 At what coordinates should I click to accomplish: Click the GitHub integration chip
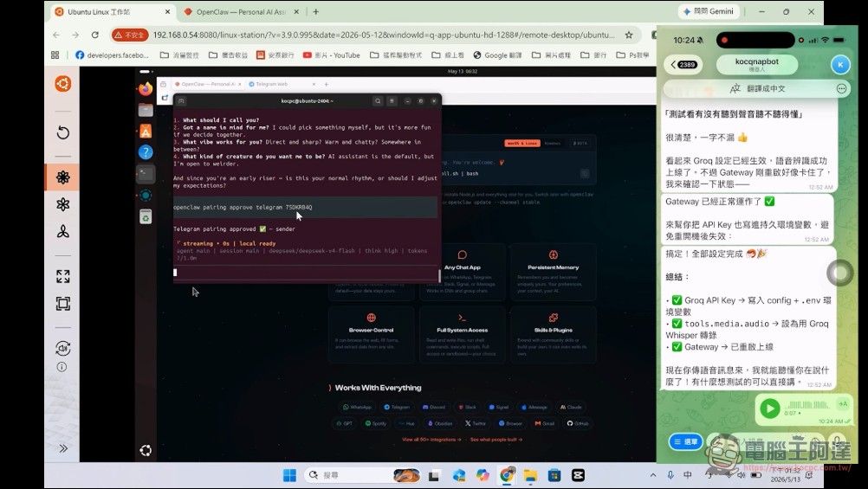click(578, 423)
